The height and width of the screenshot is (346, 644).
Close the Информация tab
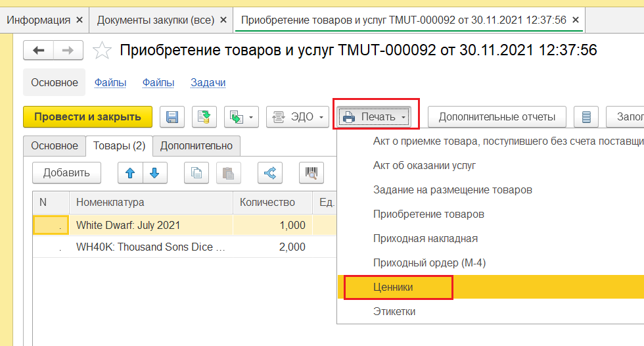pos(80,20)
